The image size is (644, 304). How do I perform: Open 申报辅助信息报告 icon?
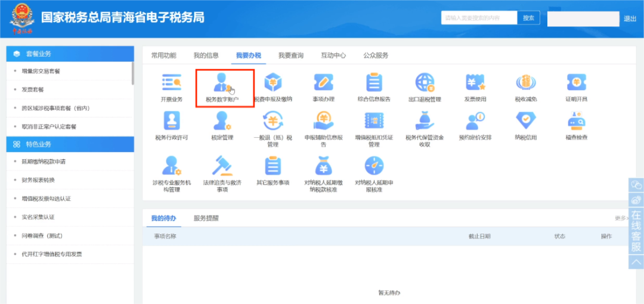coord(324,121)
